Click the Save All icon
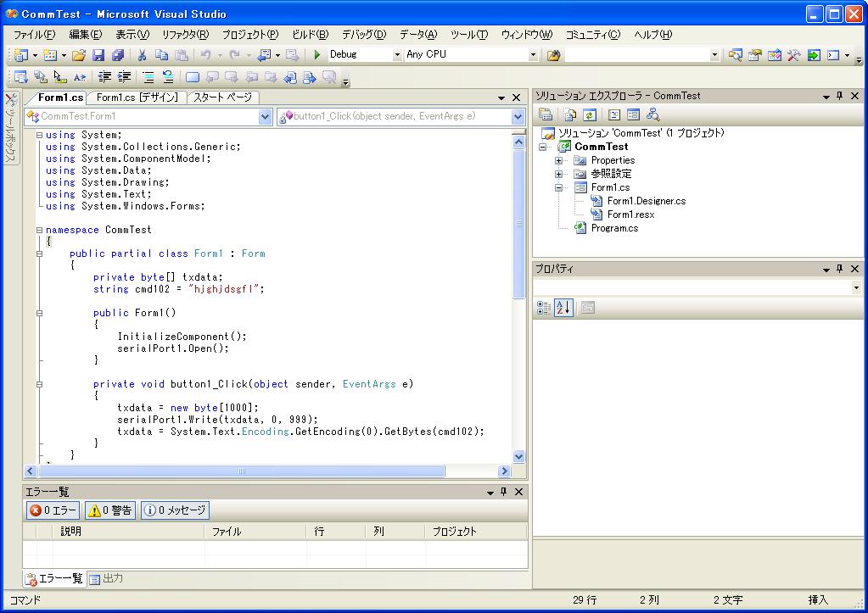This screenshot has height=613, width=868. [x=118, y=55]
